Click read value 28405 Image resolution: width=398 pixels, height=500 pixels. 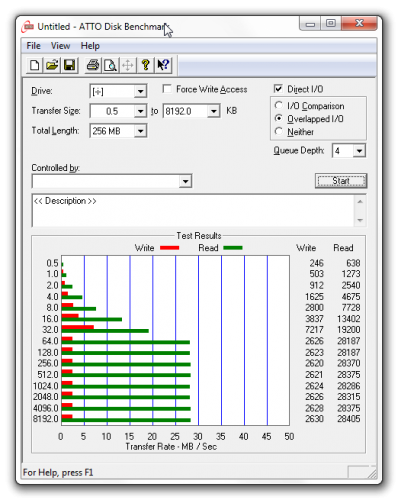pos(348,419)
